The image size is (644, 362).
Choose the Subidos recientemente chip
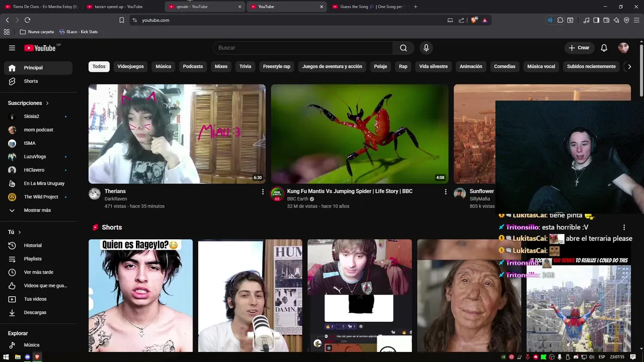(591, 66)
